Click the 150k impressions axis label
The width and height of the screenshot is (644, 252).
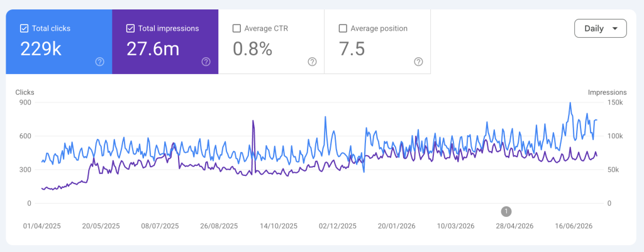point(616,102)
